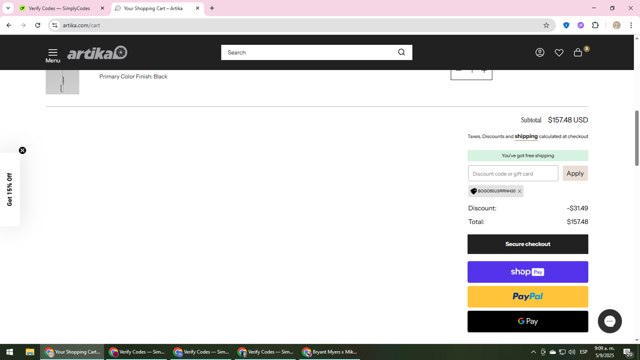This screenshot has width=640, height=360.
Task: Click the Artika logo
Action: 97,53
